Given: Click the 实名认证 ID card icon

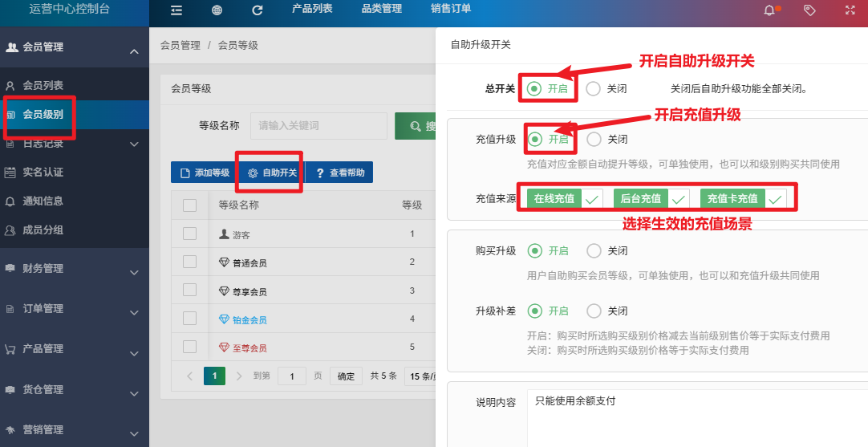Looking at the screenshot, I should [x=10, y=173].
